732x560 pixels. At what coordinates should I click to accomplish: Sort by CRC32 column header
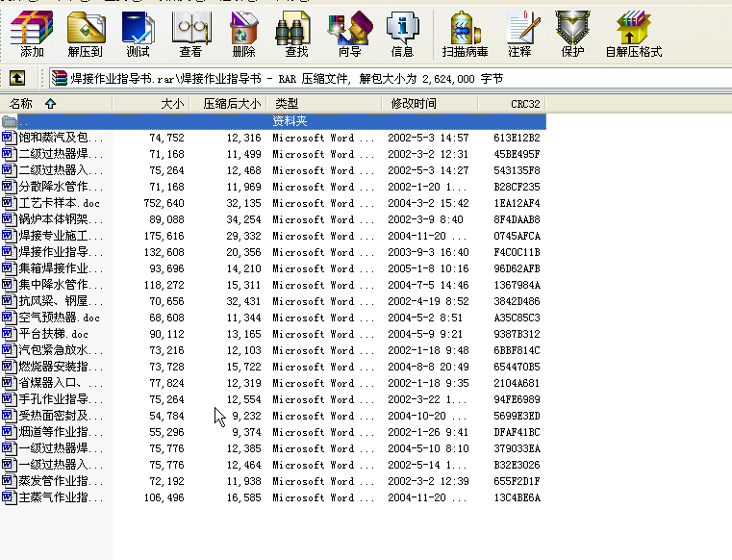pyautogui.click(x=512, y=104)
